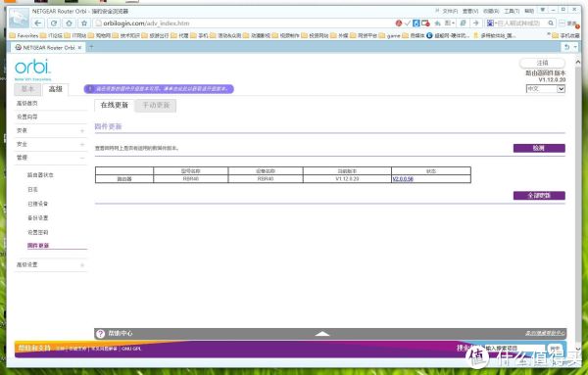The height and width of the screenshot is (375, 588).
Task: Open the language selection dropdown
Action: coord(546,89)
